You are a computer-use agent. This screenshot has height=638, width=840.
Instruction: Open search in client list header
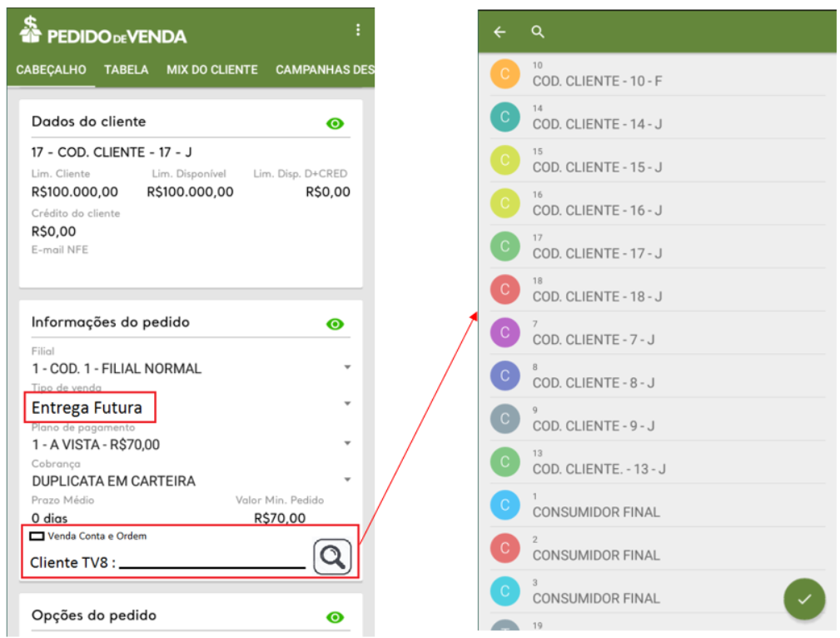point(537,32)
